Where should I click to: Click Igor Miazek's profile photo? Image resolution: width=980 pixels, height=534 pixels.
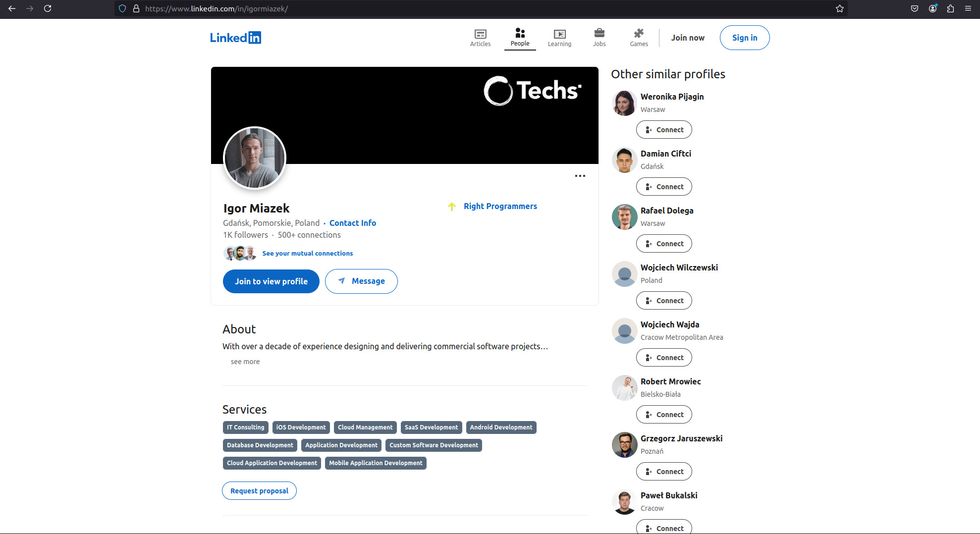(254, 158)
